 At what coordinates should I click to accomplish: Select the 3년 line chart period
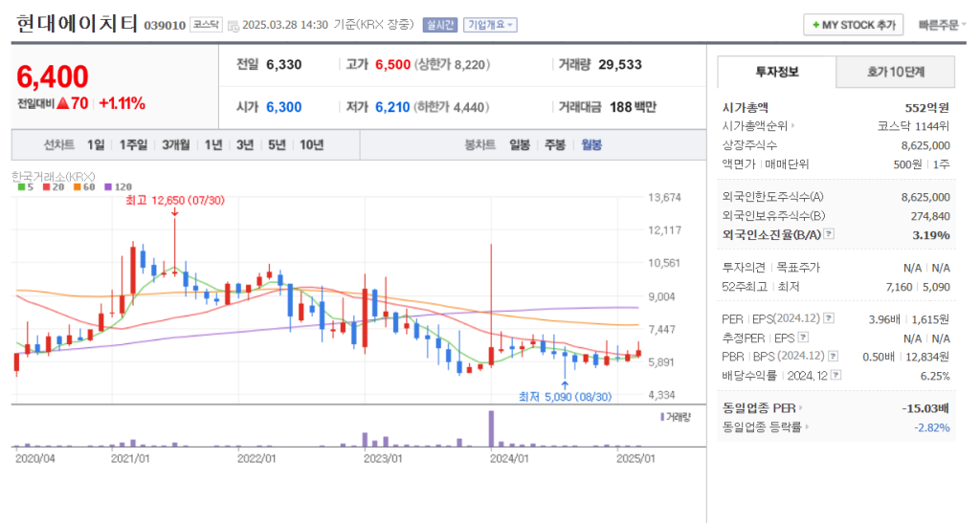[245, 144]
